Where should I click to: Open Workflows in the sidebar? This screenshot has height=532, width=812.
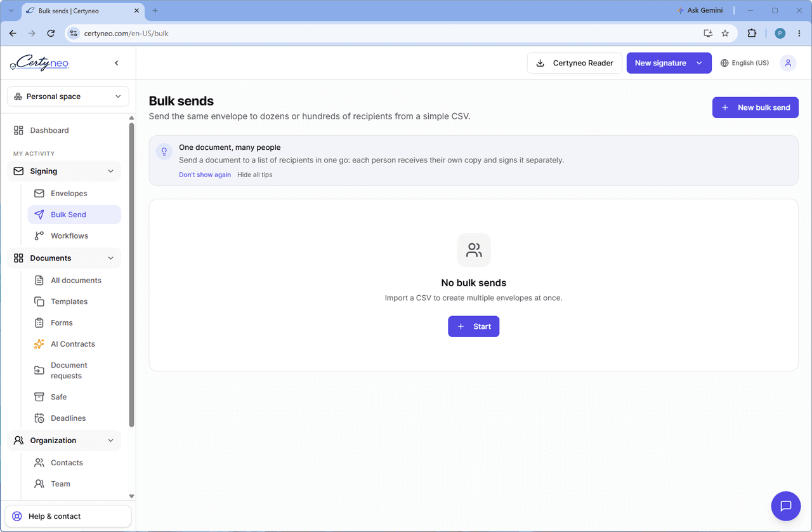pos(74,236)
